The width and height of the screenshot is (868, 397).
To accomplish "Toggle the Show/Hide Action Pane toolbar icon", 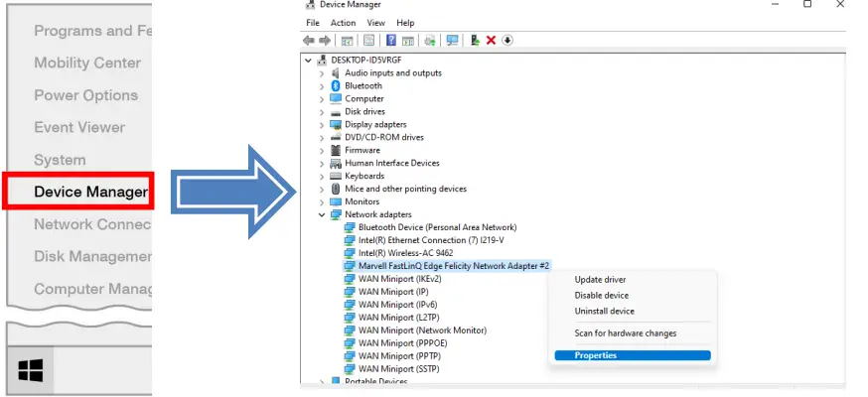I will pos(408,41).
